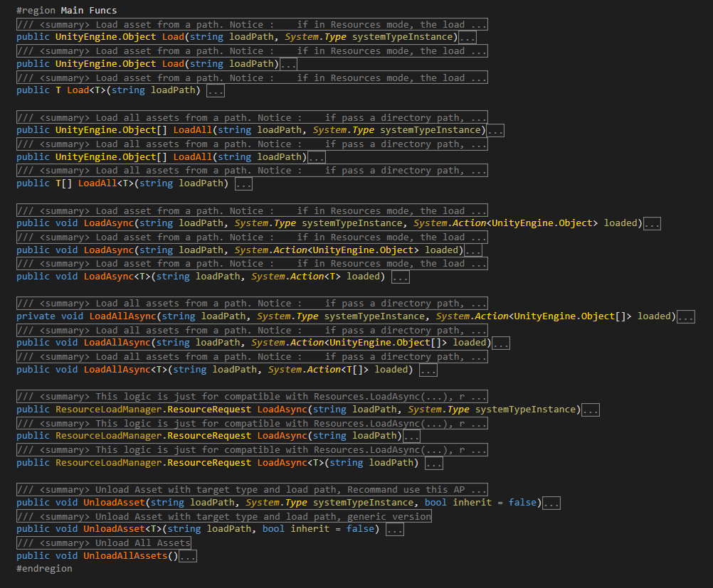Screen dimensions: 713x588
Task: Expand summary comment above LoadAll<T> method
Action: pyautogui.click(x=252, y=171)
